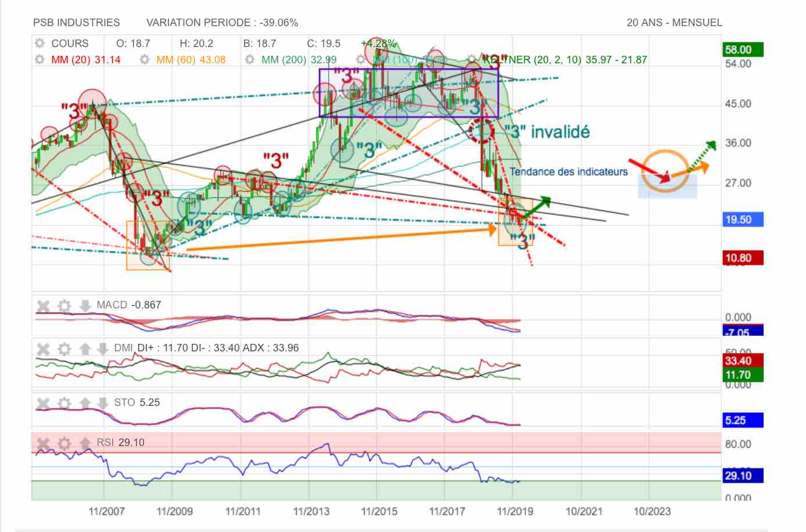Click the green 11.70 DMI tag

743,375
